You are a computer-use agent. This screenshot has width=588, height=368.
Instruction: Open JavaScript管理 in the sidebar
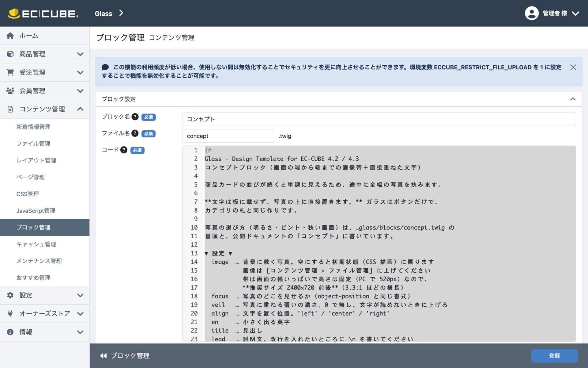(x=45, y=211)
